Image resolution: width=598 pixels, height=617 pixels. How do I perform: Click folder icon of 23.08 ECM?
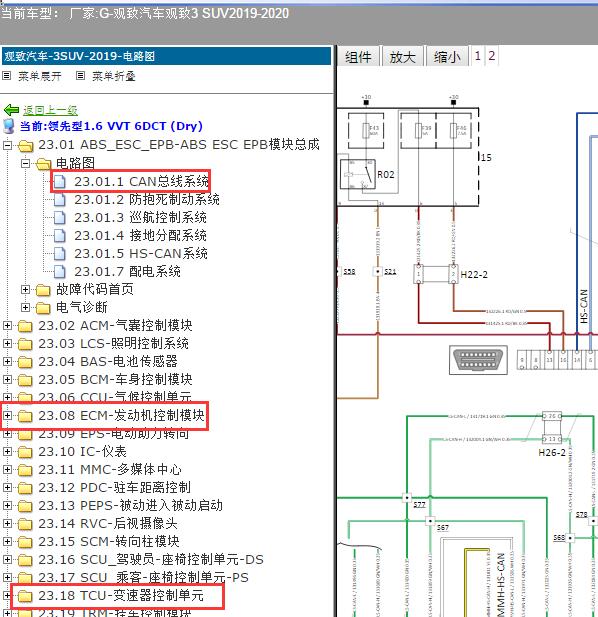(x=25, y=416)
